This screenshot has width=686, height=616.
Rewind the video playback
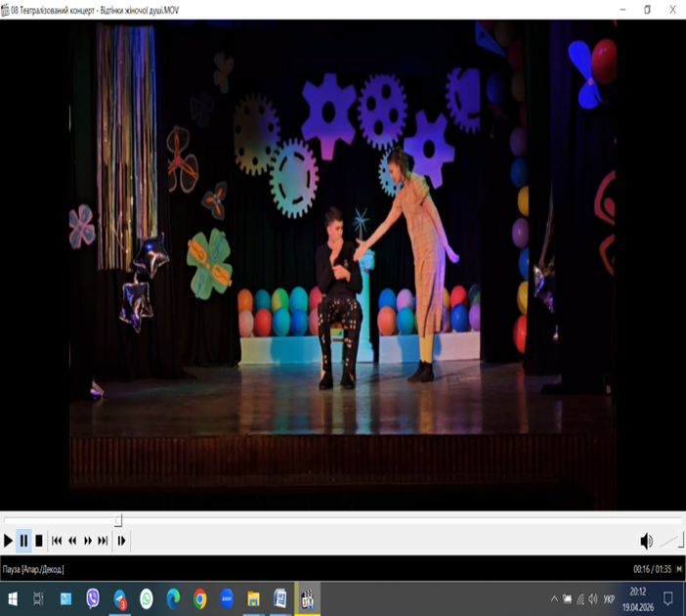72,541
